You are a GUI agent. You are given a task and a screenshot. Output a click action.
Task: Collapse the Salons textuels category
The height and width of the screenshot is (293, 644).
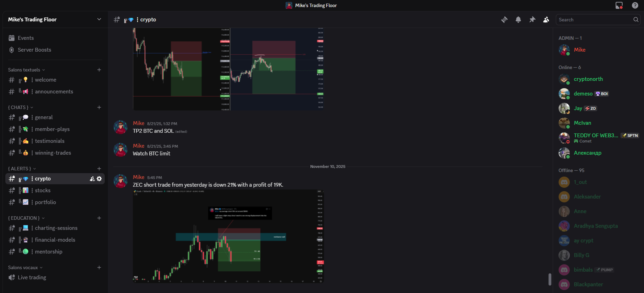point(26,70)
